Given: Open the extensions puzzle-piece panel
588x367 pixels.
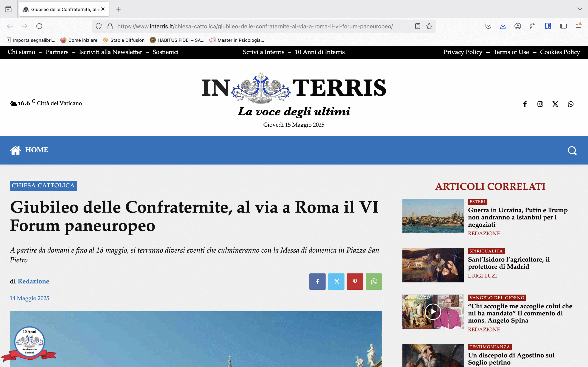Looking at the screenshot, I should pos(533,26).
